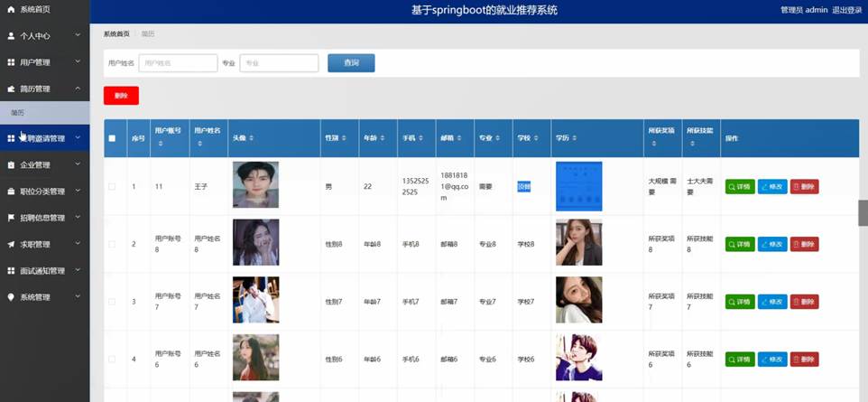This screenshot has width=868, height=402.
Task: Collapse 简历管理 menu chevron
Action: click(x=78, y=89)
